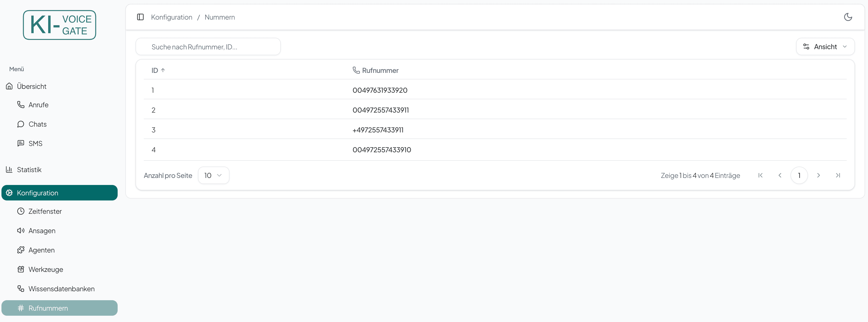
Task: Open Ansagen announcements page
Action: tap(42, 231)
